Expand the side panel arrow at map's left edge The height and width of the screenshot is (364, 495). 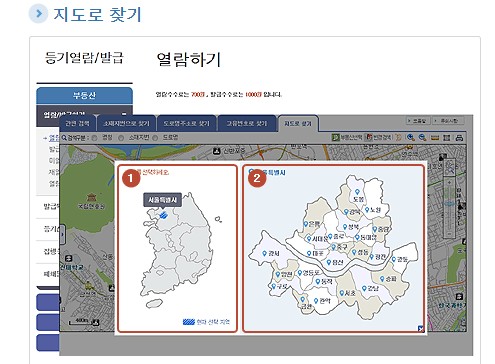[62, 234]
